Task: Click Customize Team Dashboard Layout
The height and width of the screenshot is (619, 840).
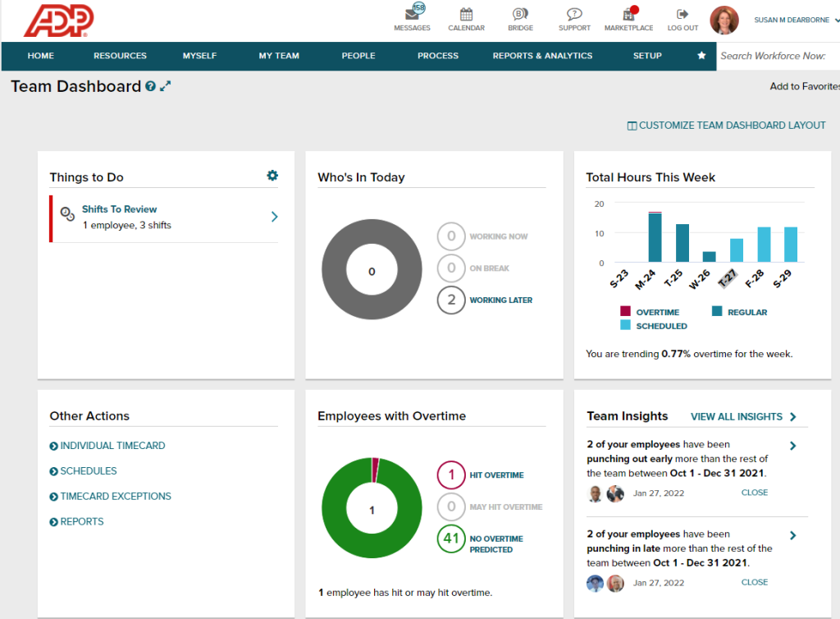Action: click(726, 125)
